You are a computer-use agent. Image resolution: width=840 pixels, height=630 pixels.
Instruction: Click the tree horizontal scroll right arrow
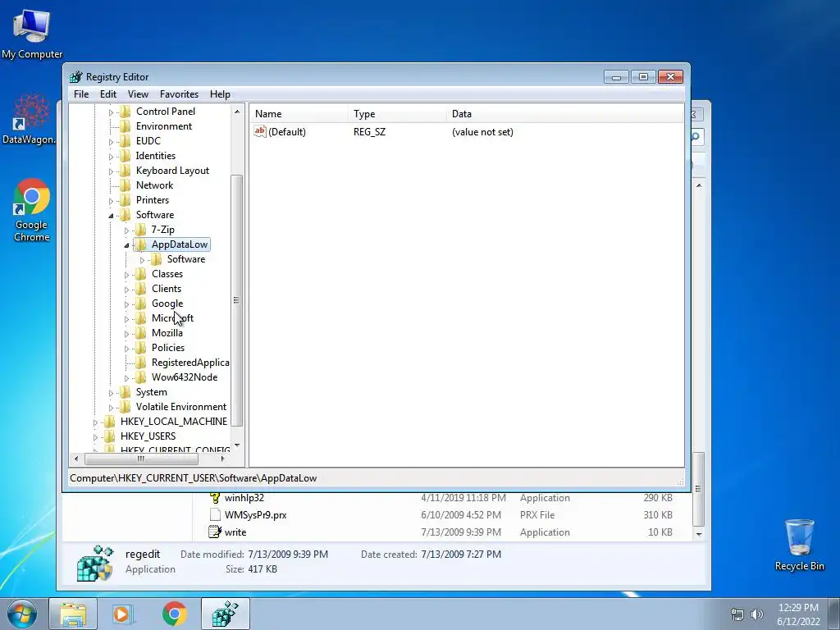(223, 459)
